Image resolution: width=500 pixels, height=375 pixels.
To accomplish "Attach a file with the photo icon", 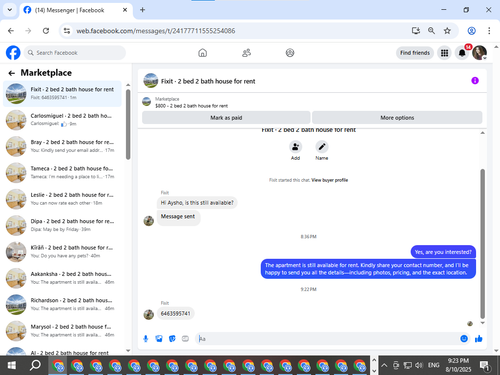I will (159, 339).
